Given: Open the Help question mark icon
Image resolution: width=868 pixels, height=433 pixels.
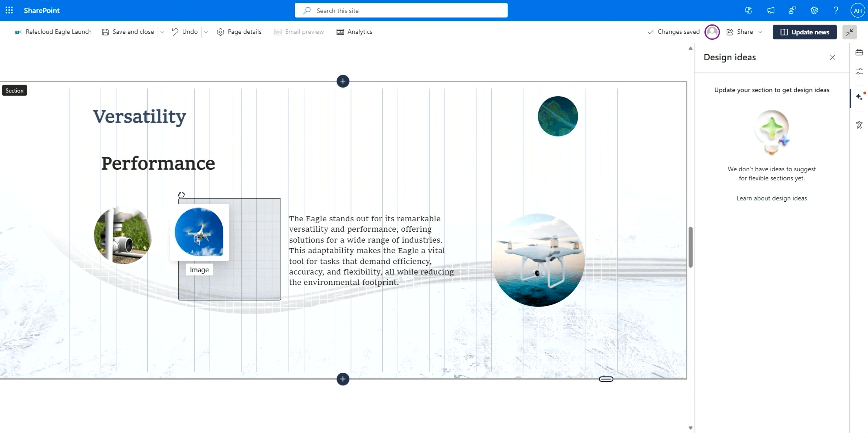Looking at the screenshot, I should [x=836, y=10].
